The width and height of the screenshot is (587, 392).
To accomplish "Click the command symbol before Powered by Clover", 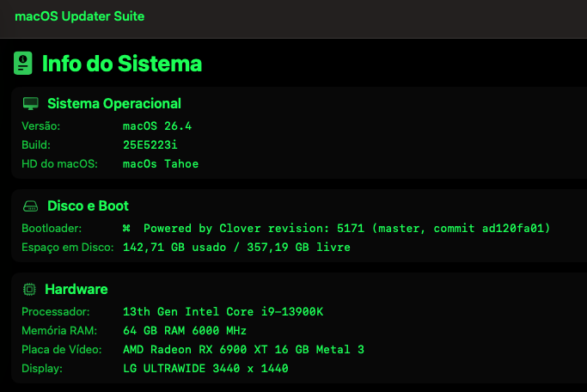I will (126, 228).
